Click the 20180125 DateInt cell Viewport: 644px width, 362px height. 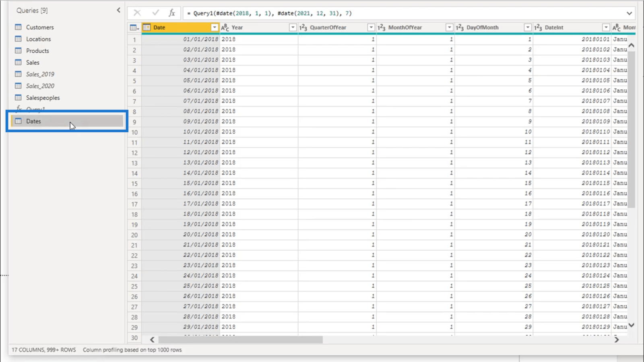pos(572,286)
